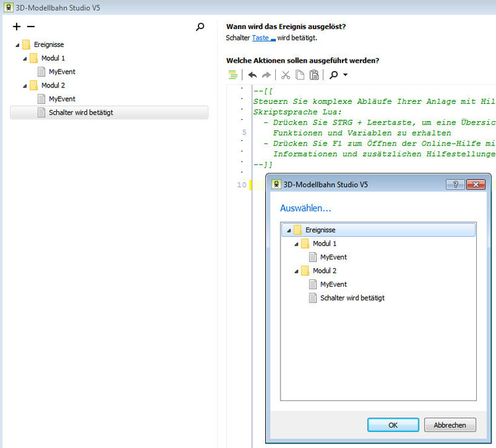Click the Taste switch link
496x448 pixels.
[264, 38]
